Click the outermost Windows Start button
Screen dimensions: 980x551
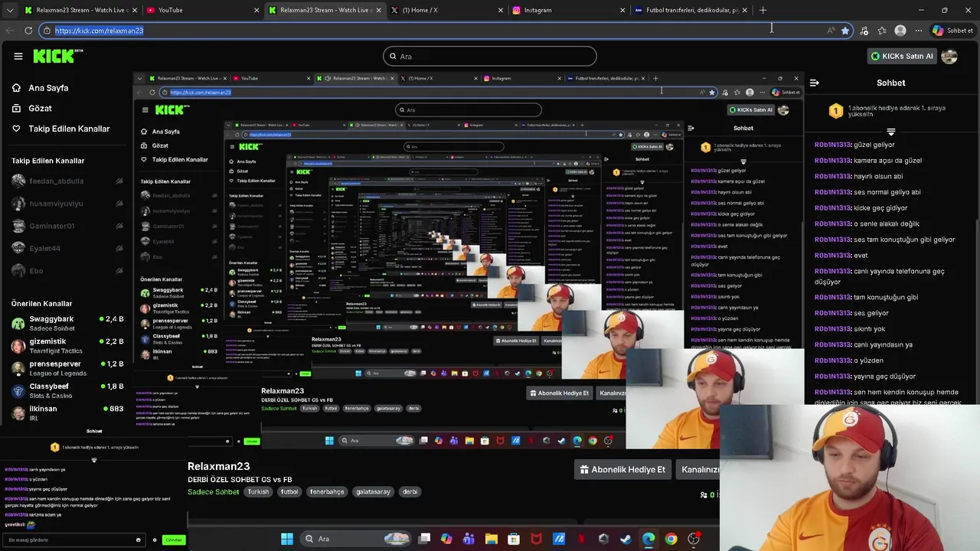(x=287, y=539)
